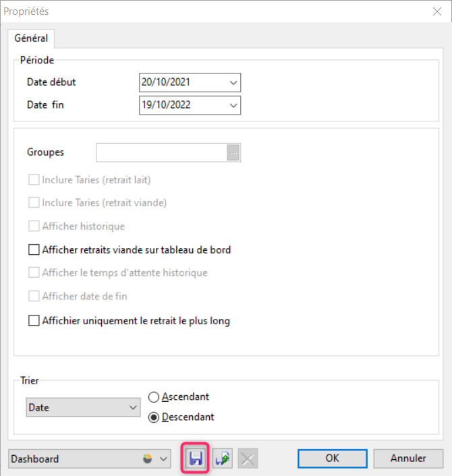
Task: Open the Groupes ellipsis browse button
Action: pos(233,152)
